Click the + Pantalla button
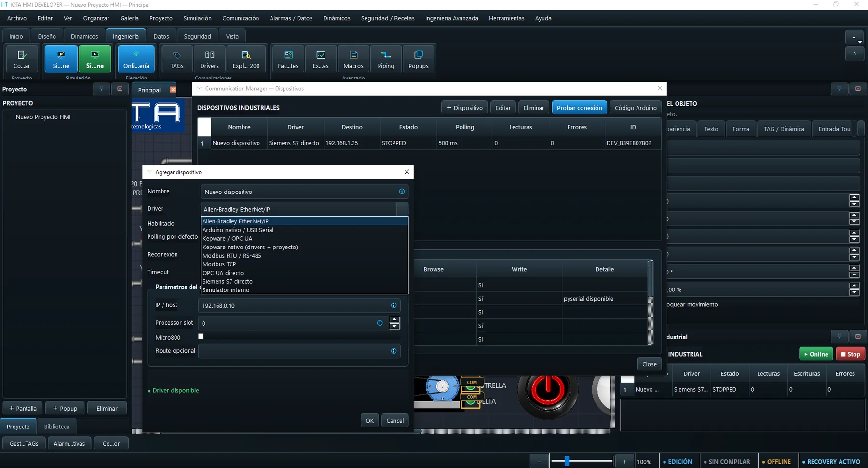 pyautogui.click(x=23, y=408)
